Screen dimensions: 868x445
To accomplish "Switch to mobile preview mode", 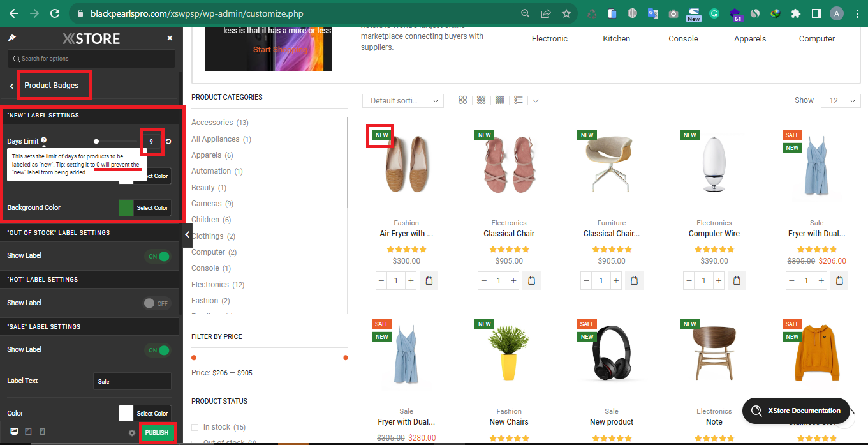I will 42,432.
